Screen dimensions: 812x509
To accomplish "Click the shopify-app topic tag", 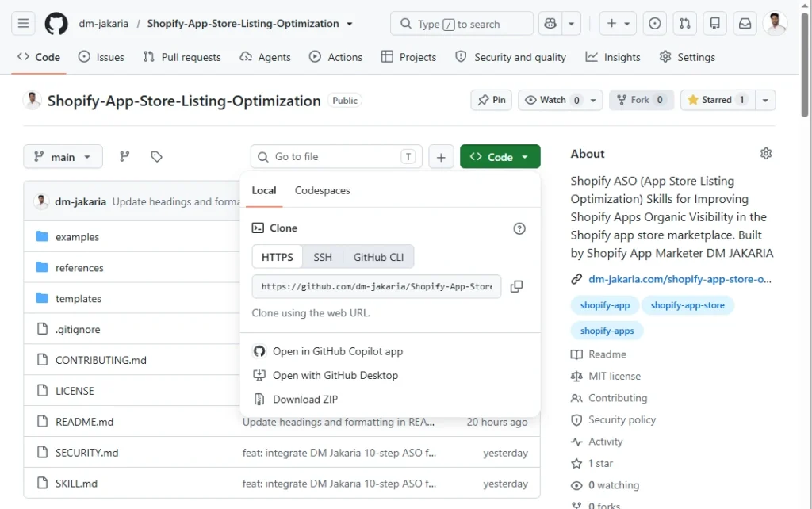I will click(x=605, y=305).
